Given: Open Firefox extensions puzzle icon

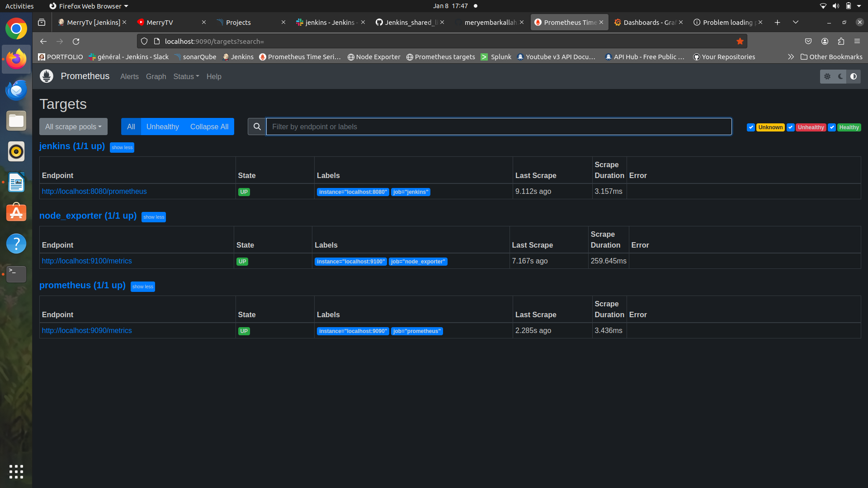Looking at the screenshot, I should coord(841,41).
